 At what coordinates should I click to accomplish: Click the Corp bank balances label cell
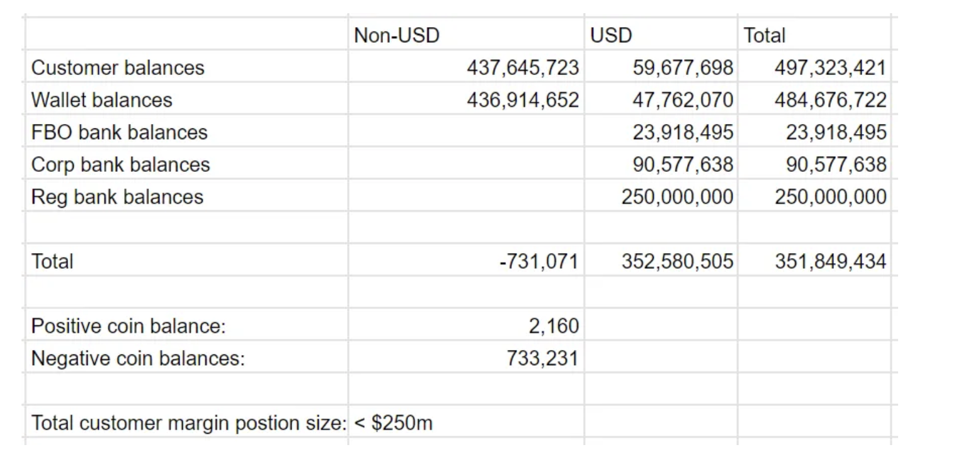pyautogui.click(x=186, y=164)
